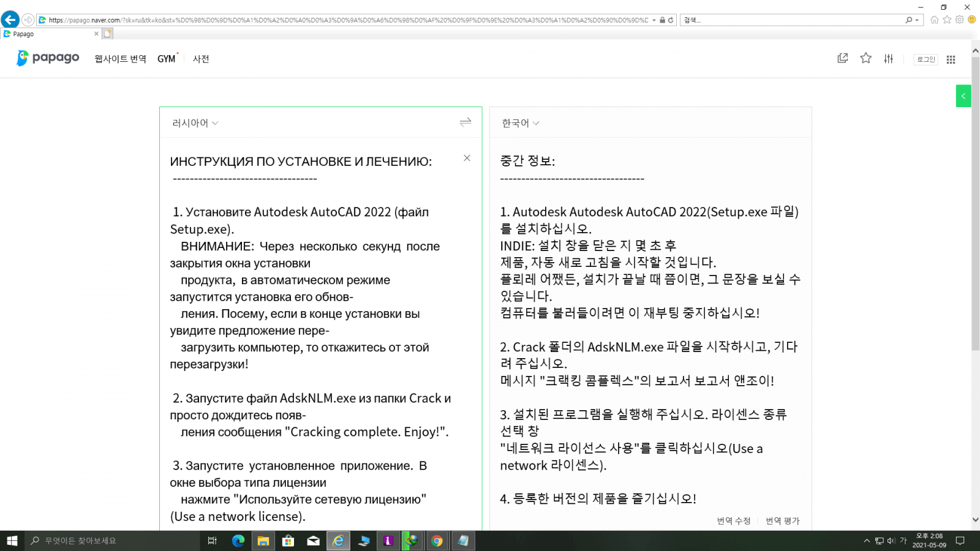View site security lock info
Viewport: 980px width, 551px height.
pos(662,20)
